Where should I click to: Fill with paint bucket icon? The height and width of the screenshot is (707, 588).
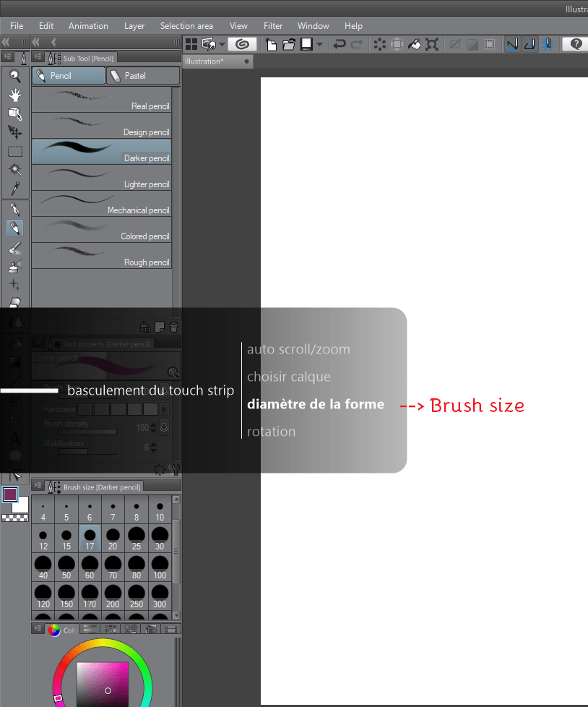click(x=415, y=44)
